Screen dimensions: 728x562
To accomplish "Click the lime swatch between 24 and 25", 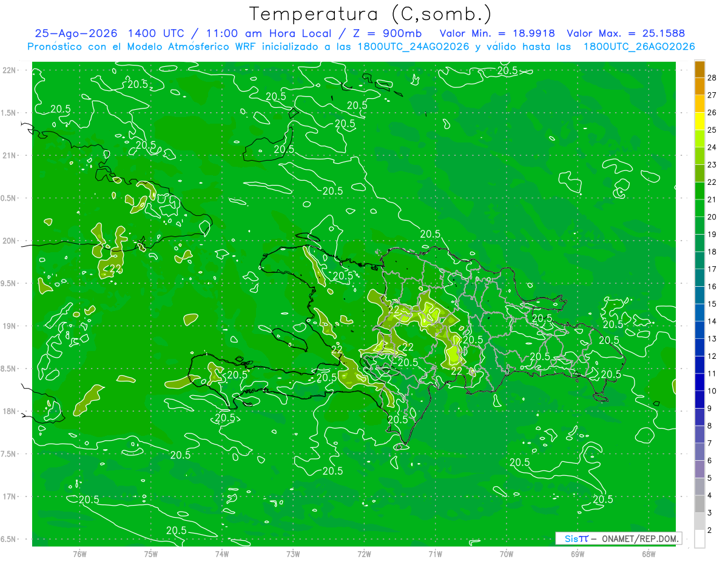I will coord(699,138).
